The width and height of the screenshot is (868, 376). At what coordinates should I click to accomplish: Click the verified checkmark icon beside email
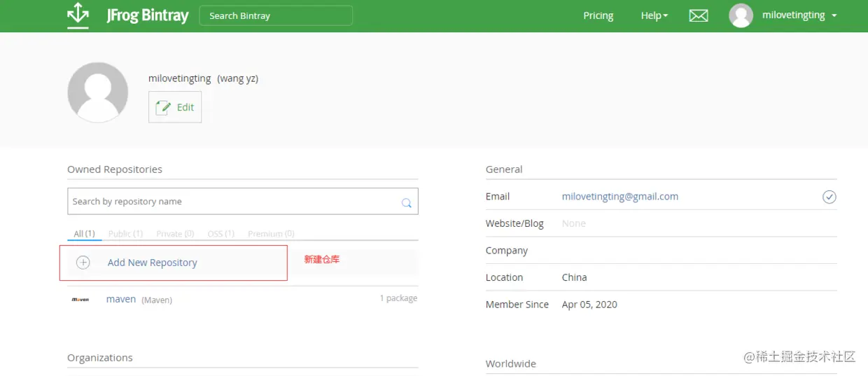(829, 197)
